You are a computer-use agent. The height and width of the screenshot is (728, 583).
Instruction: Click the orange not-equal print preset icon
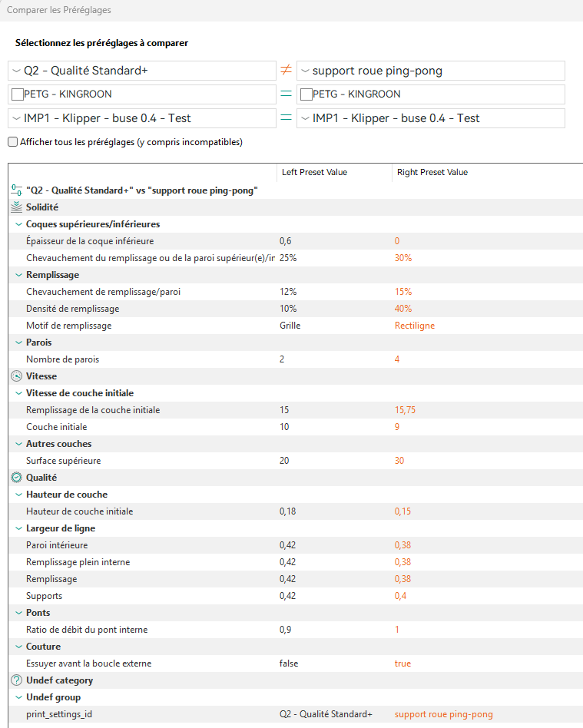coord(287,70)
